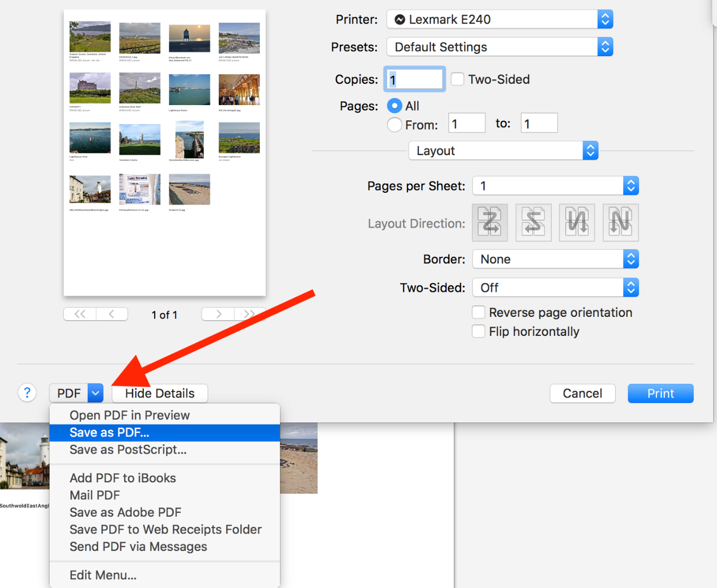Choose Open PDF in Preview

165,415
